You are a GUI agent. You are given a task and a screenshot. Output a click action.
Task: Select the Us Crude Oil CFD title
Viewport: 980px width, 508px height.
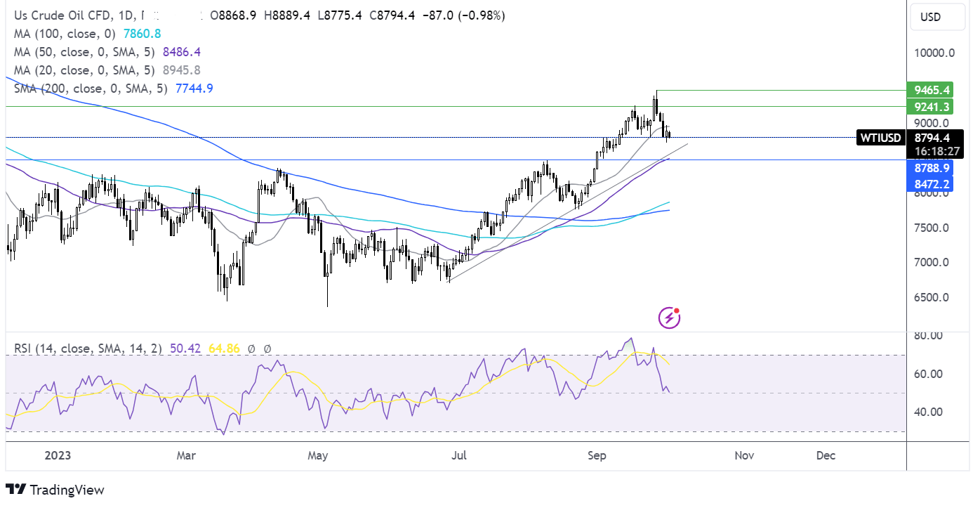(x=64, y=15)
